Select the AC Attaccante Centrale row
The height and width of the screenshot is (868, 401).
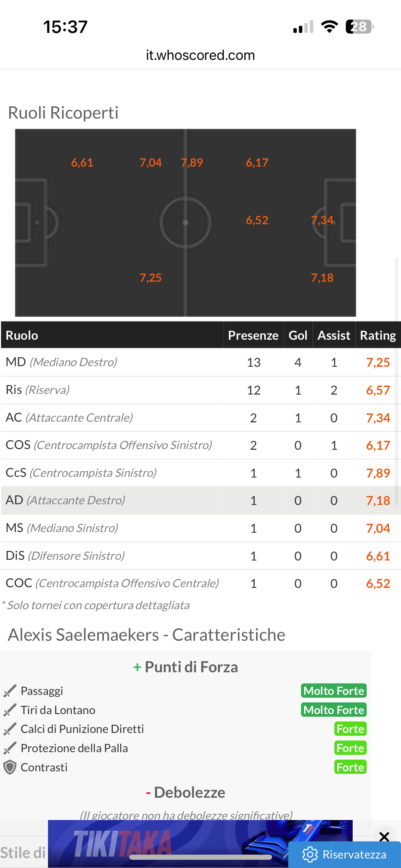tap(201, 418)
